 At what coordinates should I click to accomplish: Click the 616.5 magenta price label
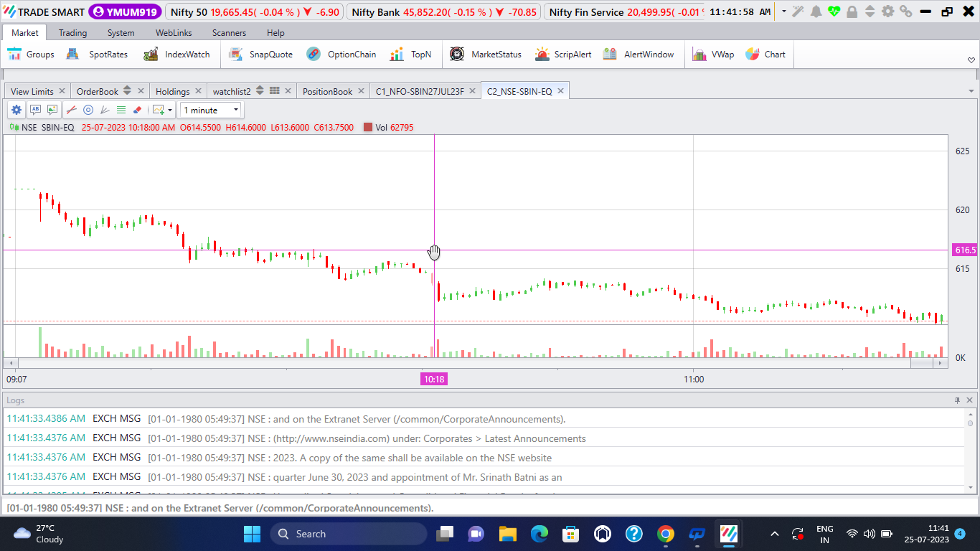965,250
